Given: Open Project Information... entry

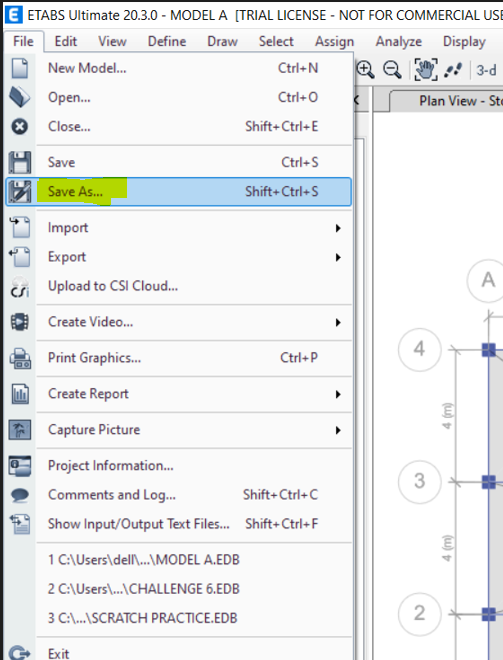Looking at the screenshot, I should point(179,466).
